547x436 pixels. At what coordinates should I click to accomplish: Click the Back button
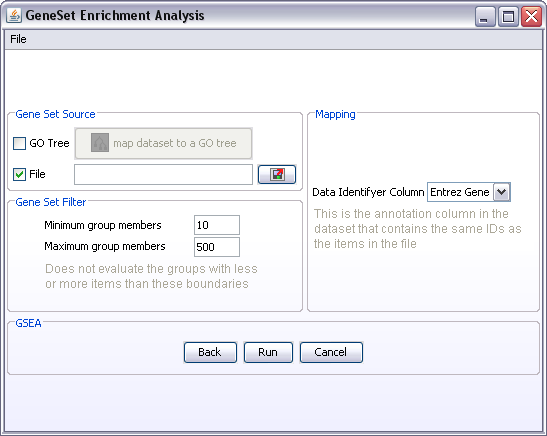(210, 352)
